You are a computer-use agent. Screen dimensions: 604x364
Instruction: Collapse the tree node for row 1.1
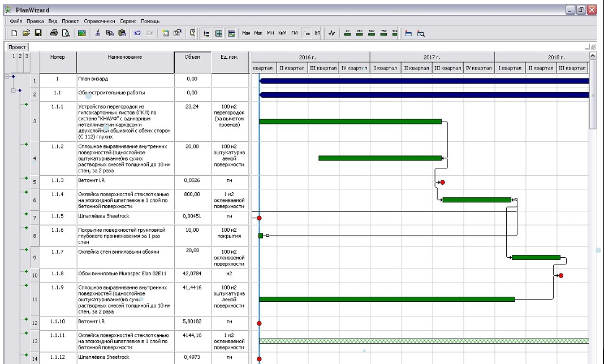pos(14,90)
